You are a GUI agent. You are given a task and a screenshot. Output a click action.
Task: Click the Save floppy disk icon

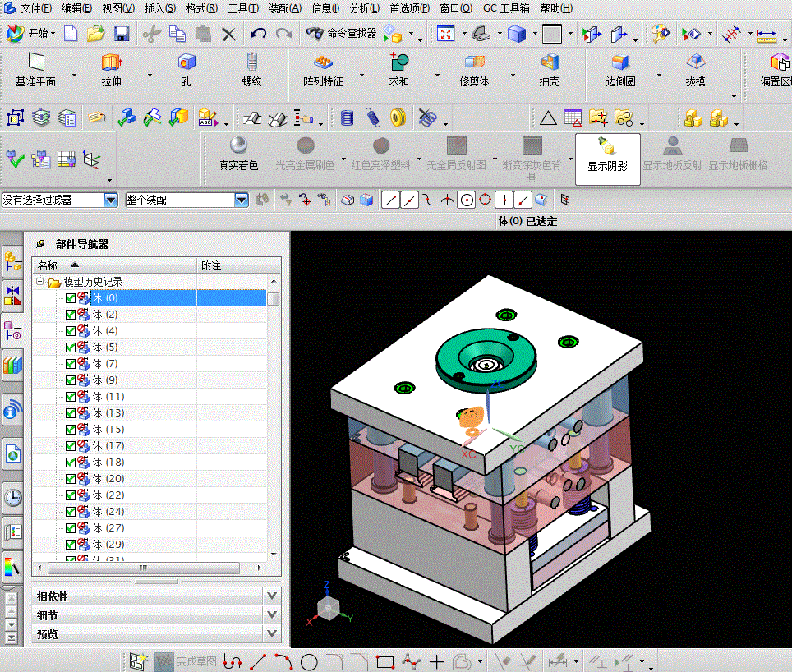tap(122, 34)
